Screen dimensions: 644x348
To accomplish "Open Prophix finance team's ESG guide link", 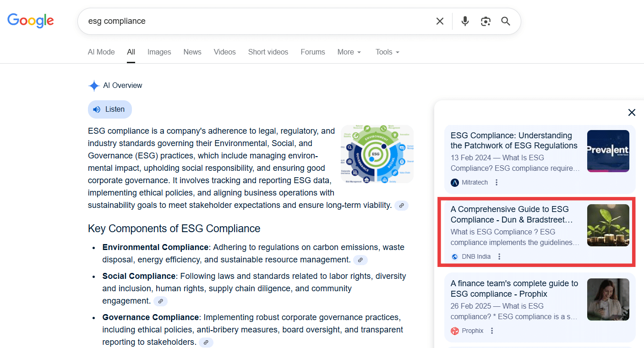I will 514,288.
